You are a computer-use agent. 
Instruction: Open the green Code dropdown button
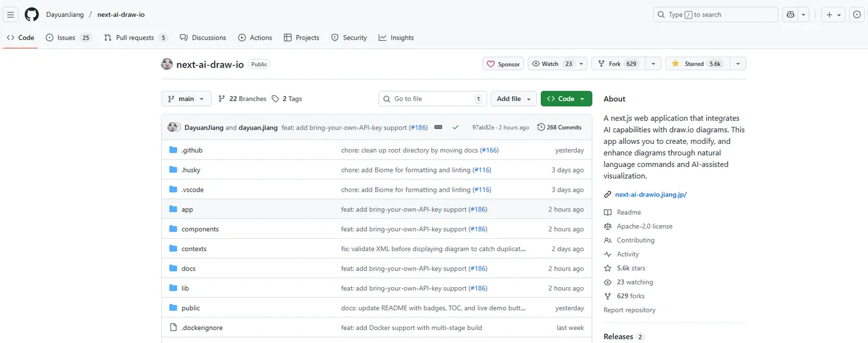(x=566, y=99)
